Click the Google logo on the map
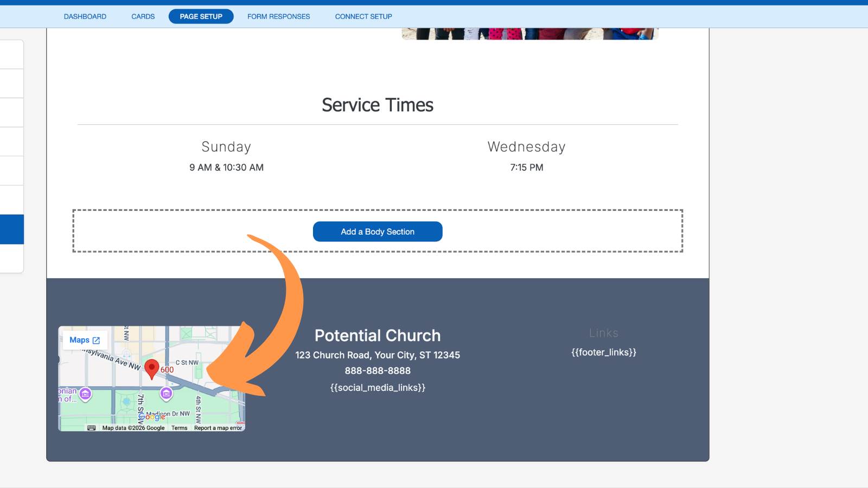Image resolution: width=868 pixels, height=488 pixels. click(x=152, y=417)
